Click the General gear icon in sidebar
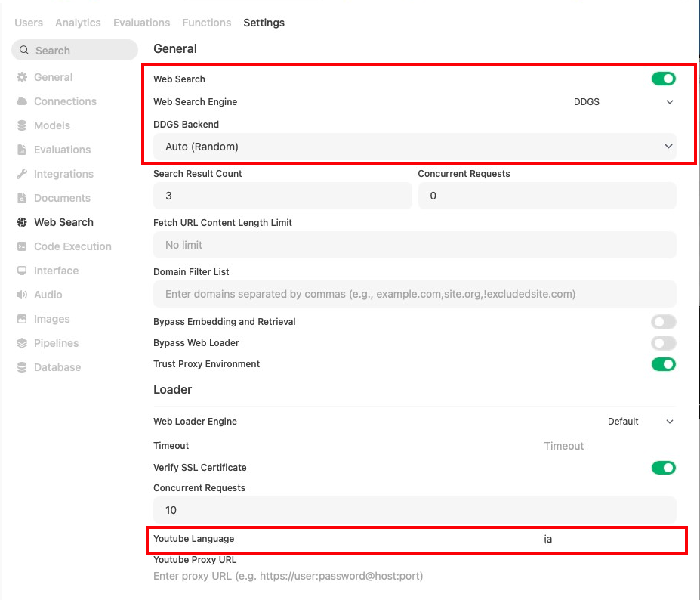The height and width of the screenshot is (600, 700). [22, 77]
